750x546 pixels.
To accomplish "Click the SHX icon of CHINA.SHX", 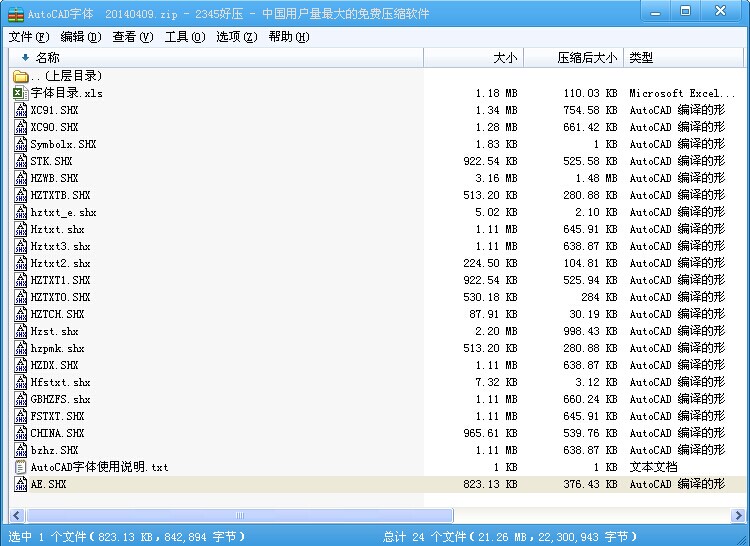I will (21, 433).
